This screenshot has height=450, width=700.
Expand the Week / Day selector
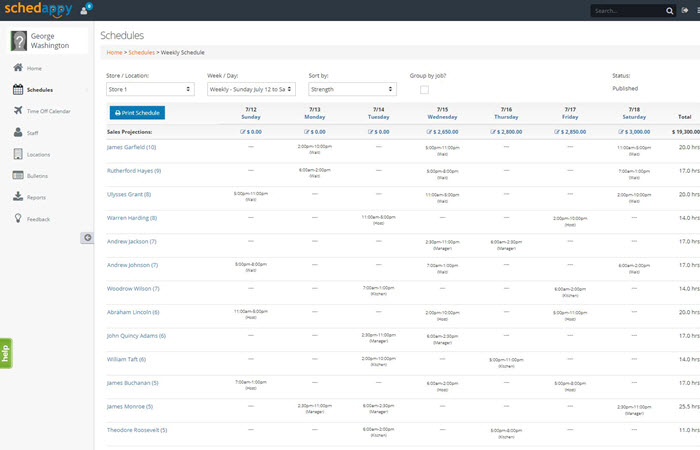[251, 89]
